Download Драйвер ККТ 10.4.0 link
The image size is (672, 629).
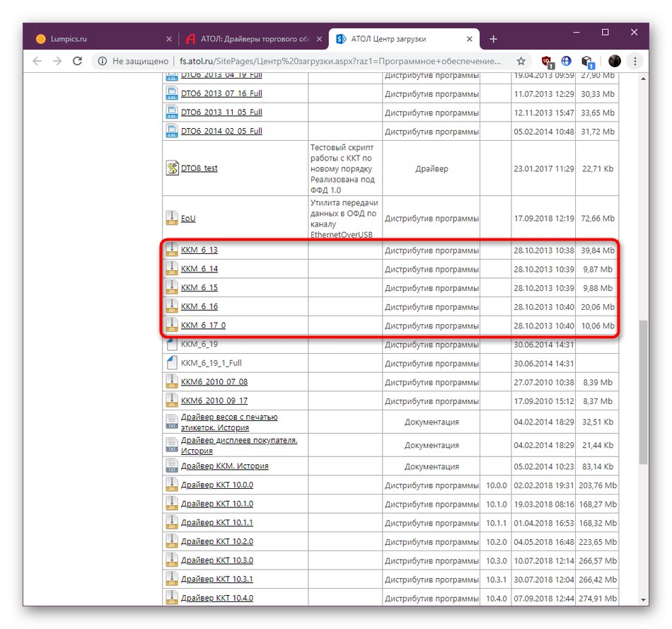click(217, 598)
